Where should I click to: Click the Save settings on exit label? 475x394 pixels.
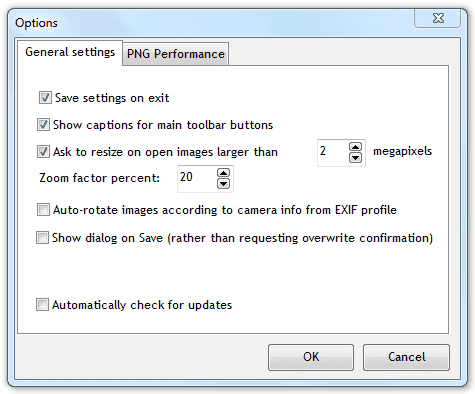pos(112,98)
